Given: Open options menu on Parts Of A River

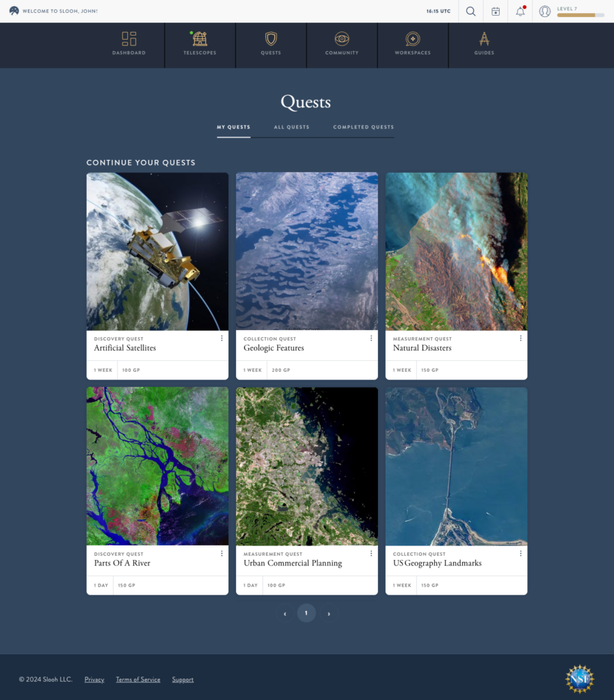Looking at the screenshot, I should tap(222, 553).
